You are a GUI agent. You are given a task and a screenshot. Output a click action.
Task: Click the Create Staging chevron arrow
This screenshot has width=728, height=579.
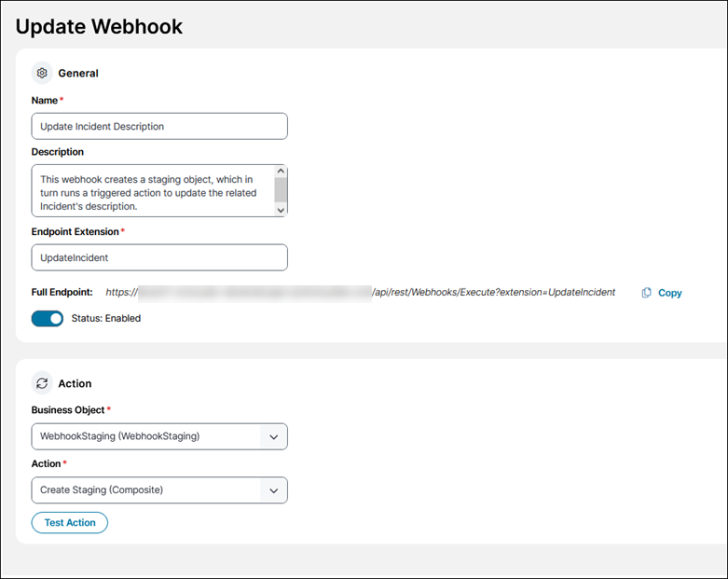pyautogui.click(x=273, y=490)
